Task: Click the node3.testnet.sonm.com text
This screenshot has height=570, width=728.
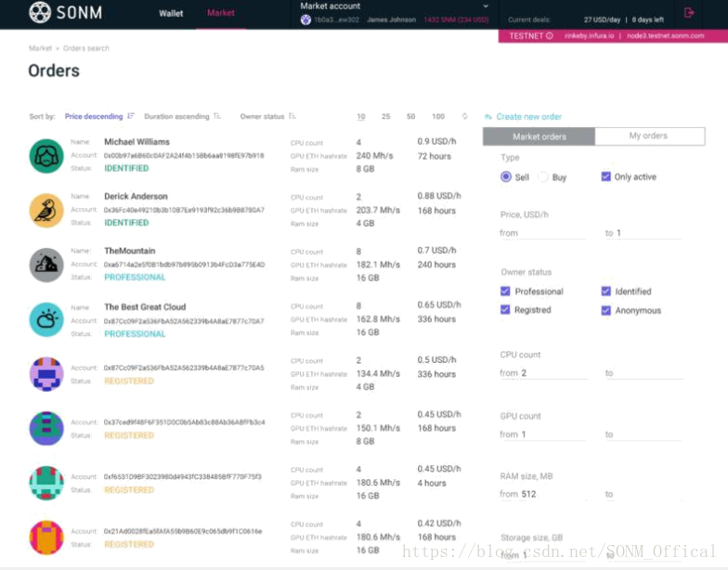Action: point(666,35)
